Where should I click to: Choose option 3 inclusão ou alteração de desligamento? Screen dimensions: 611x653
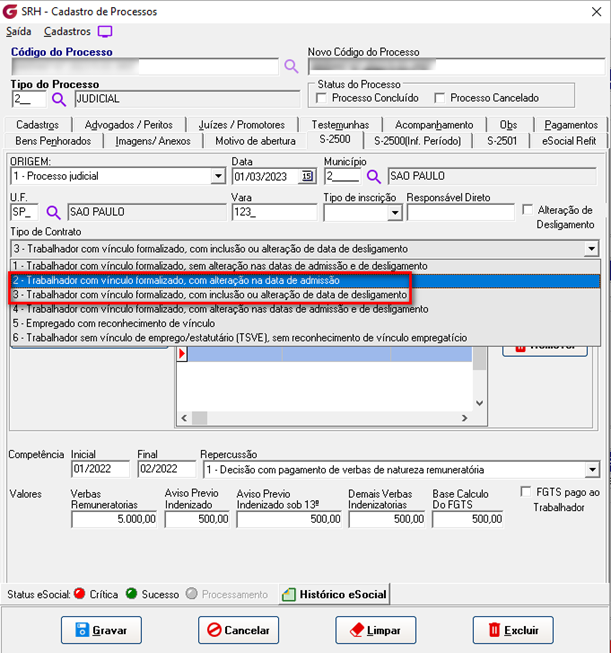pyautogui.click(x=305, y=295)
